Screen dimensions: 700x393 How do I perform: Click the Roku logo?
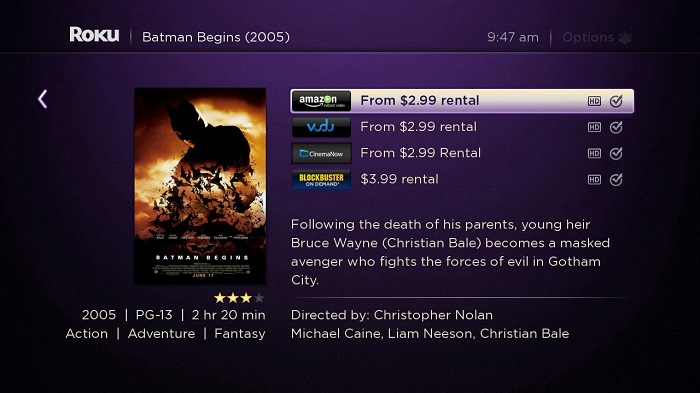[94, 35]
